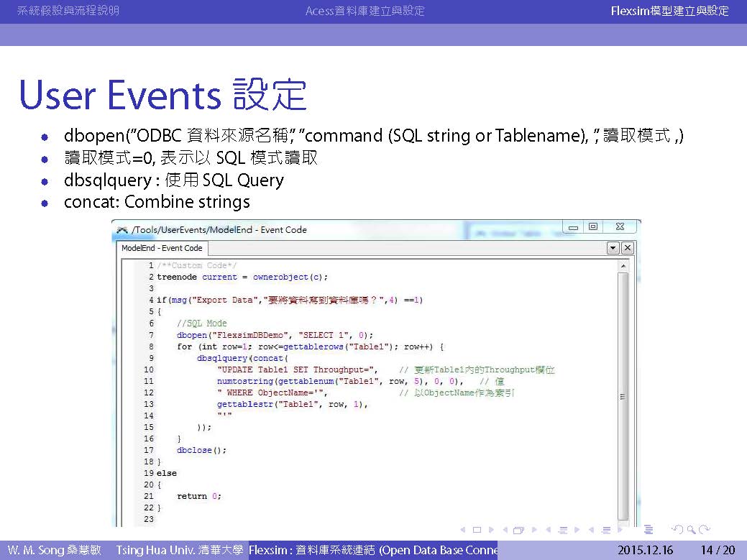Image resolution: width=747 pixels, height=560 pixels.
Task: Jump to the 系統假設與流程說明 section
Action: 68,11
